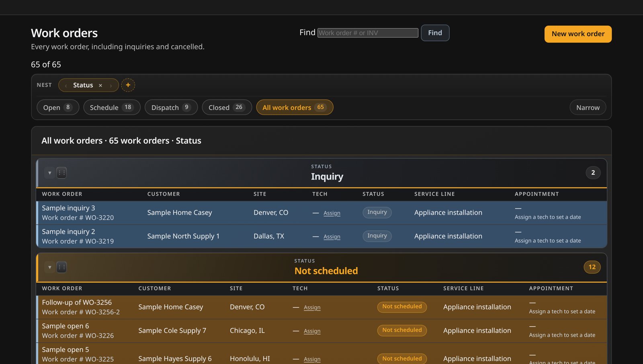Collapse the Inquiry status group
This screenshot has height=364, width=643.
(x=49, y=173)
